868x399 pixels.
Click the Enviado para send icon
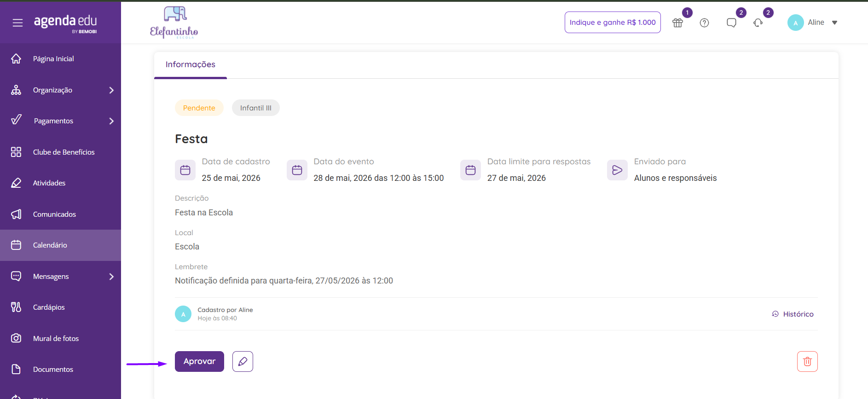point(617,170)
